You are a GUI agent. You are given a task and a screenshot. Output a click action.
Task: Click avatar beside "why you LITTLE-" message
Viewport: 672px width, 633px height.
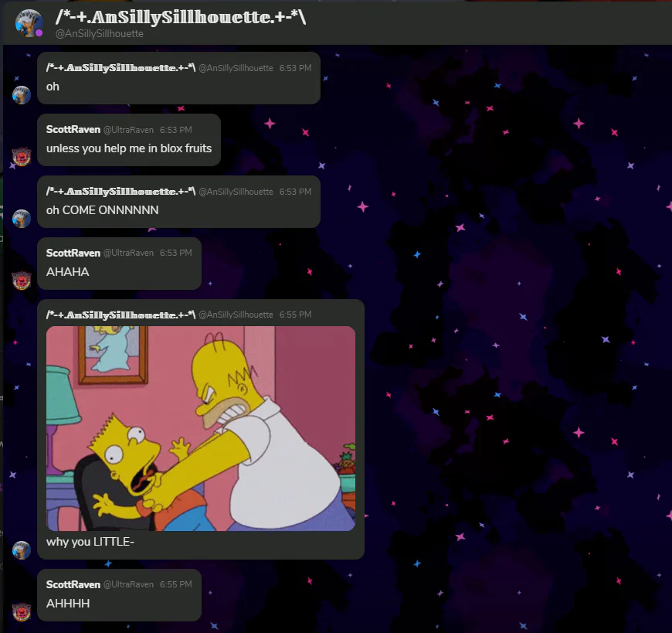coord(22,550)
